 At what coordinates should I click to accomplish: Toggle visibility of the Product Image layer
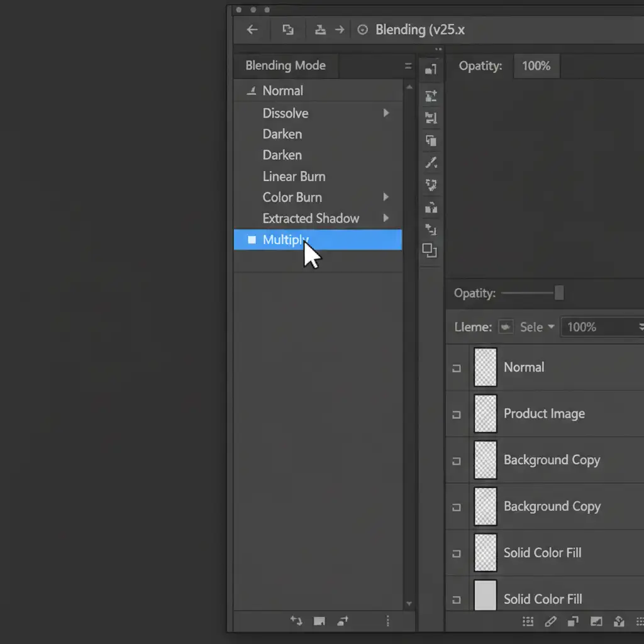pos(457,414)
